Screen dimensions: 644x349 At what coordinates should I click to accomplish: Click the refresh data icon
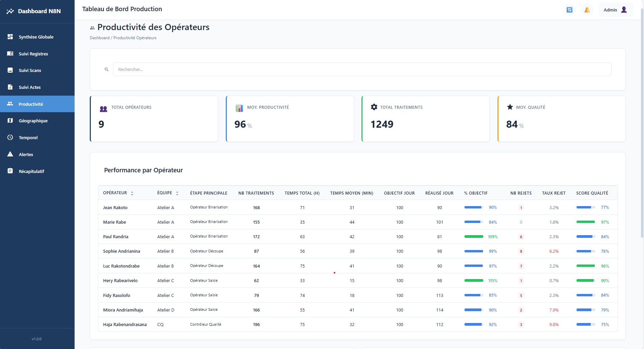(569, 9)
